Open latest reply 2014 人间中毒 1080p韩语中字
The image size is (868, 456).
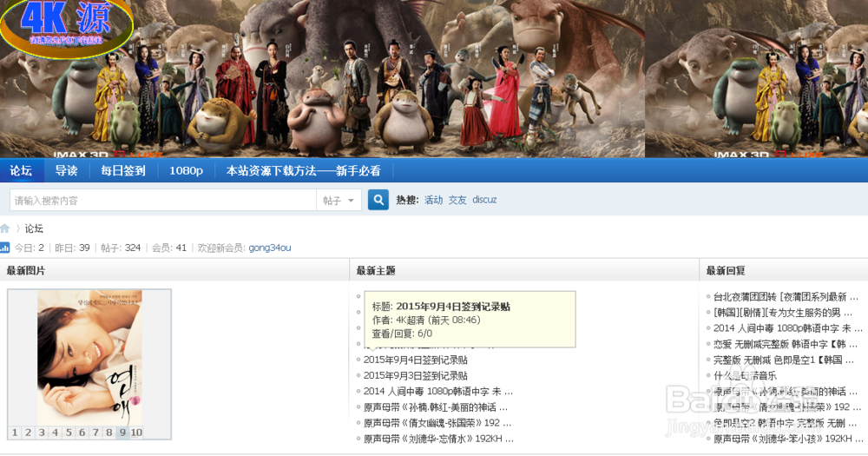coord(787,328)
